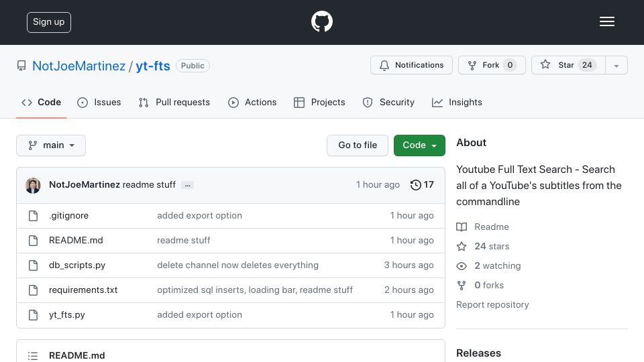This screenshot has height=362, width=644.
Task: Open 'delete channel now deletes everything' commit
Action: tap(237, 265)
